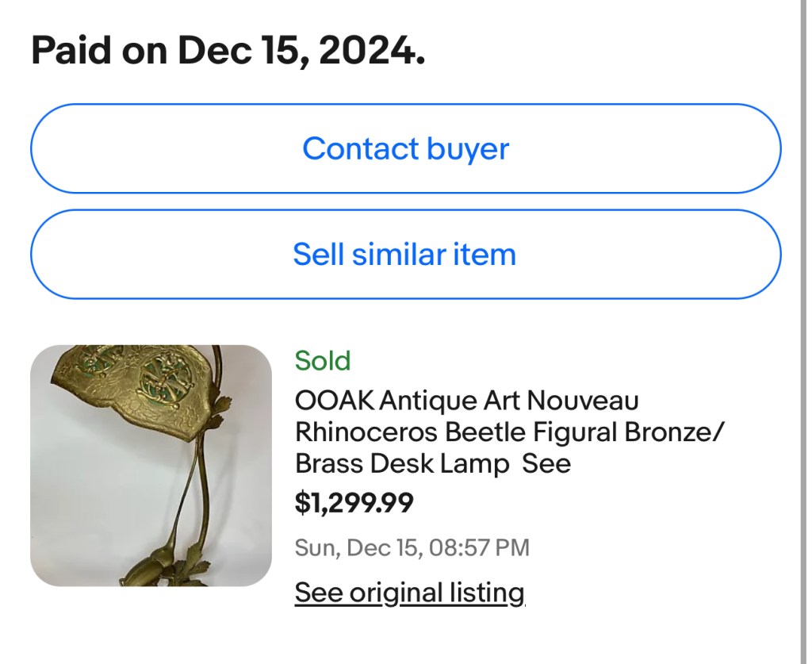
Task: Open the See original listing link
Action: click(x=409, y=593)
